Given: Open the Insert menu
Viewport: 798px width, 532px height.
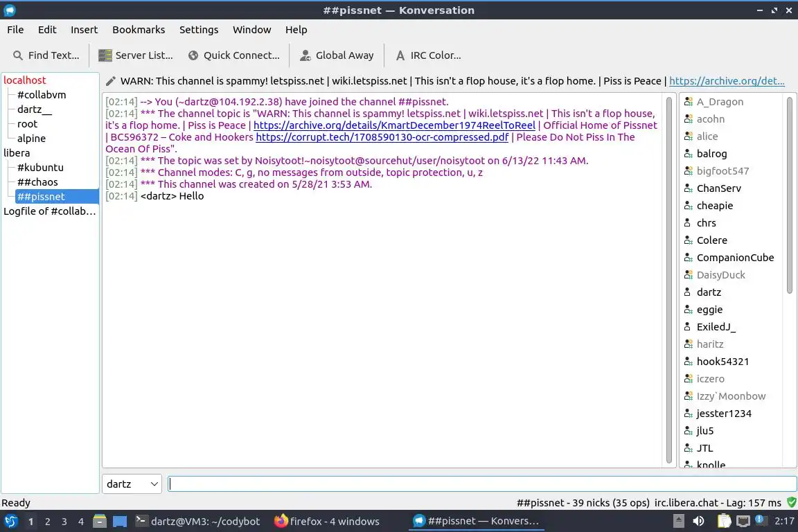Looking at the screenshot, I should coord(84,30).
